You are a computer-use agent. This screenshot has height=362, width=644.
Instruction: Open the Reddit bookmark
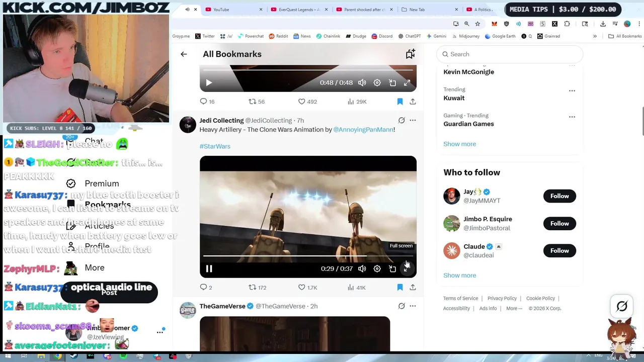pos(278,36)
